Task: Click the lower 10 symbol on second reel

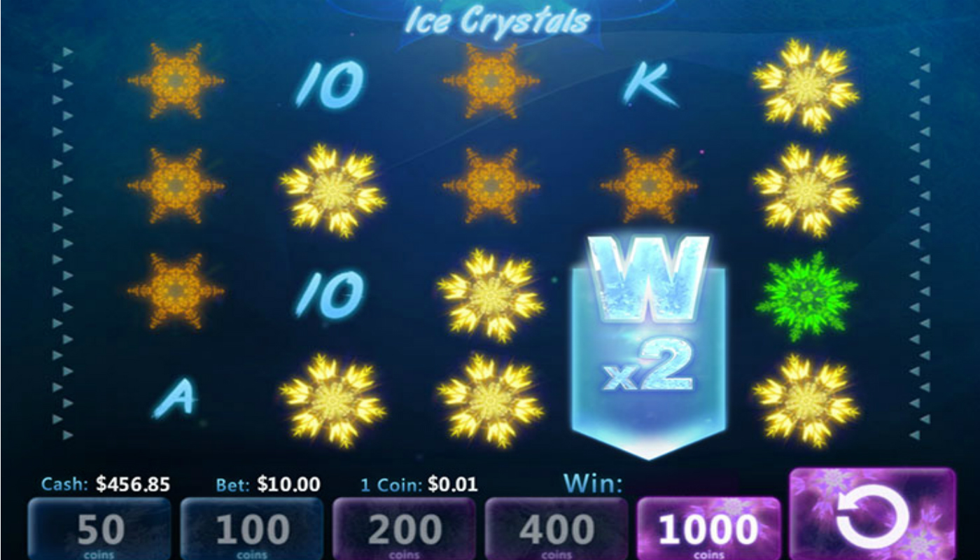Action: pos(330,294)
